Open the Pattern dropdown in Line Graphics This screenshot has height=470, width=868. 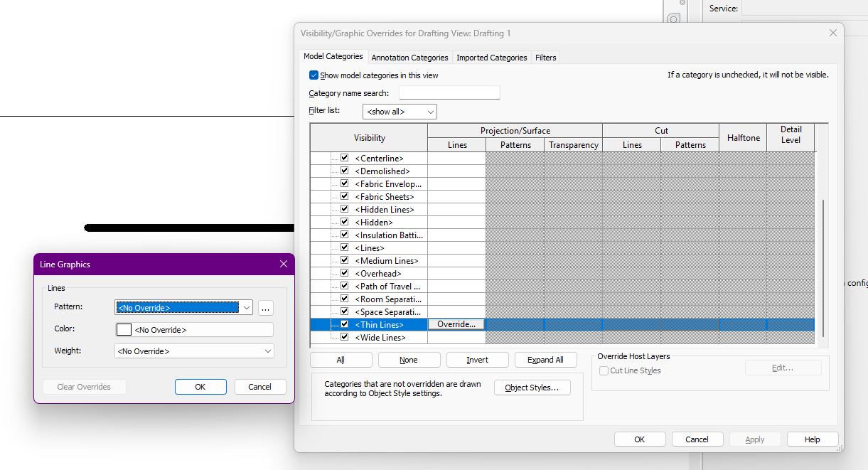(183, 308)
